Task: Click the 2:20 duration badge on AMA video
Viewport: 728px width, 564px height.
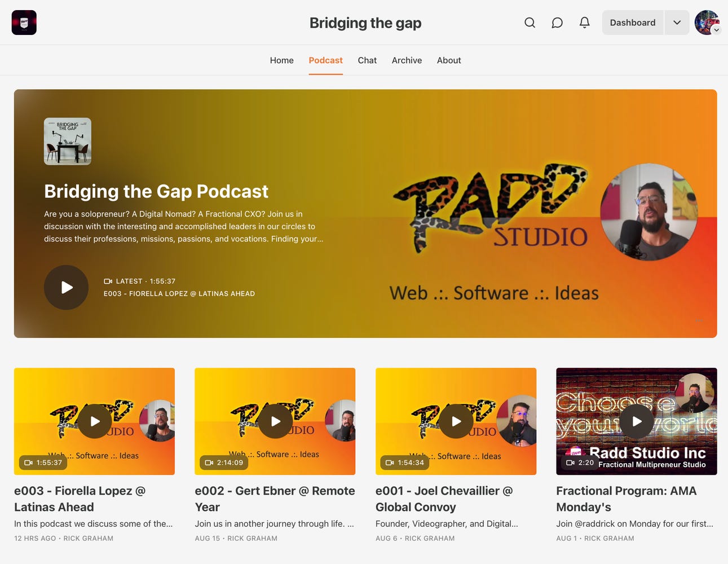Action: pos(580,462)
